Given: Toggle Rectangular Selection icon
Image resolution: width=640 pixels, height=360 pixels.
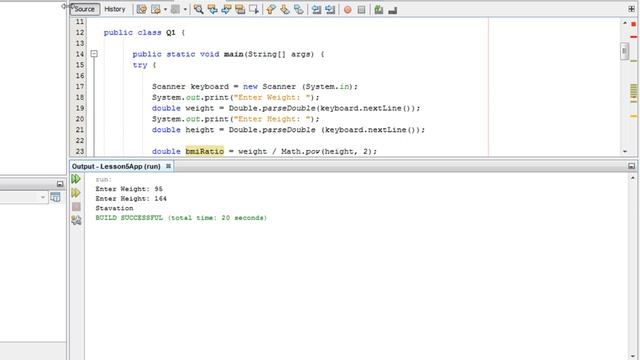Looking at the screenshot, I should 254,9.
